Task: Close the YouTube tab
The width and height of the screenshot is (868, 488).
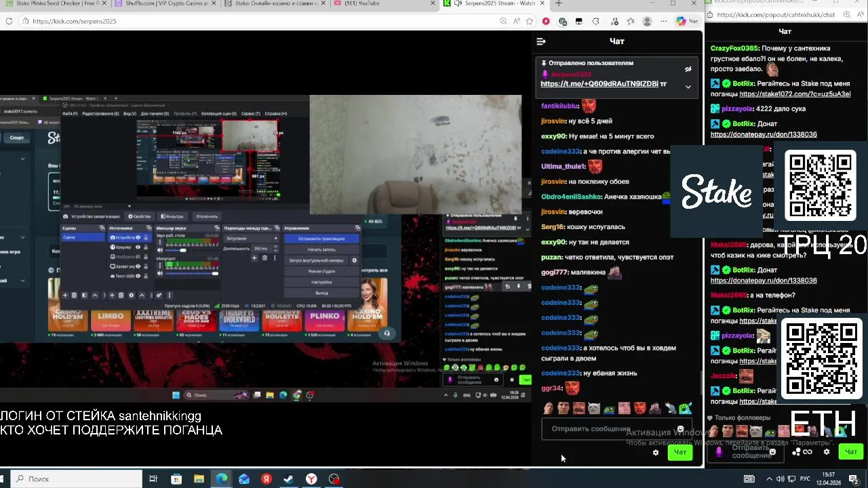Action: click(433, 3)
